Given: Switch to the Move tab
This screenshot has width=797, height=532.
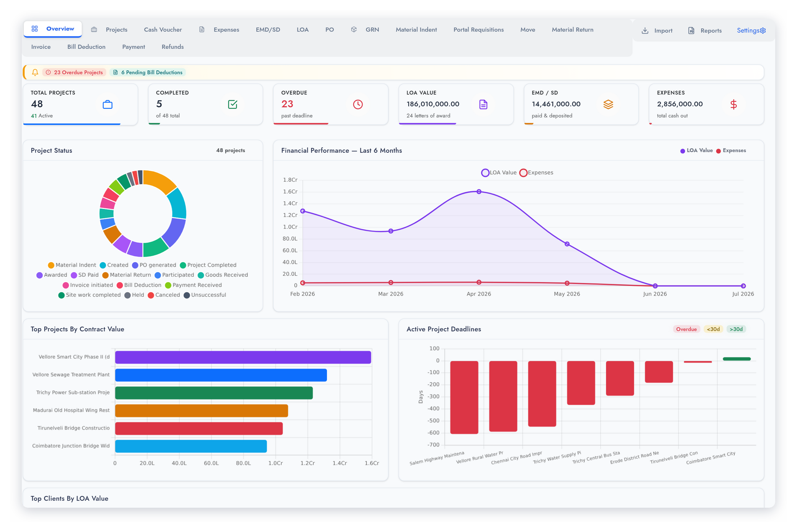Looking at the screenshot, I should [x=527, y=30].
